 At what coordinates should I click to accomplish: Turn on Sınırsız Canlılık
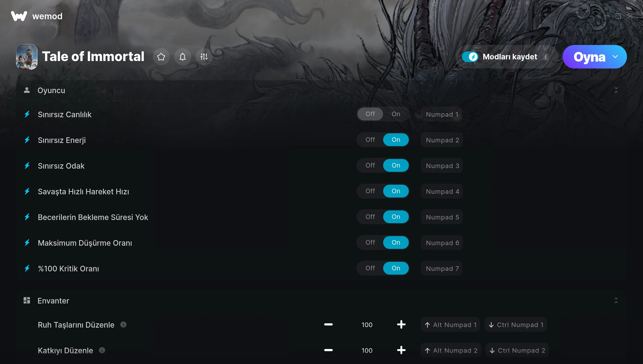(x=396, y=114)
